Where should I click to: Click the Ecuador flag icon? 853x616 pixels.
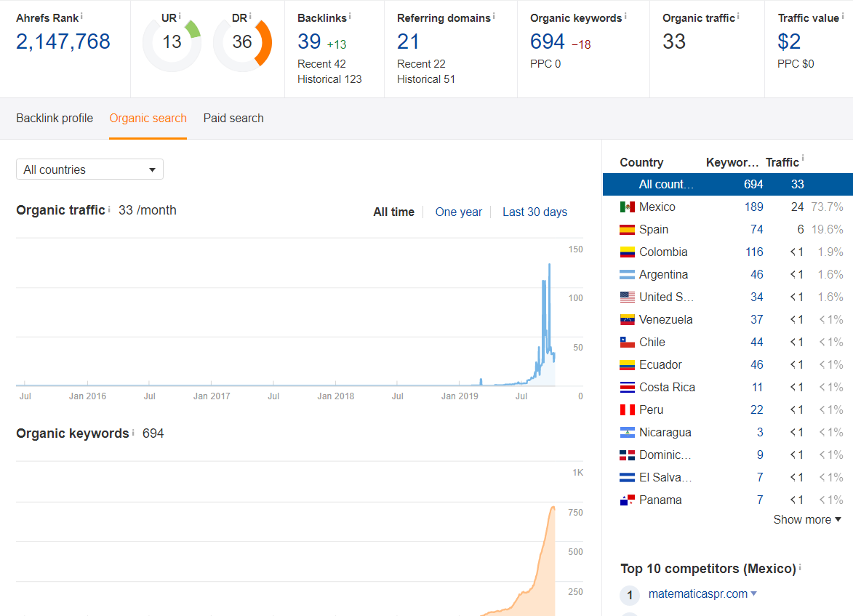(628, 364)
